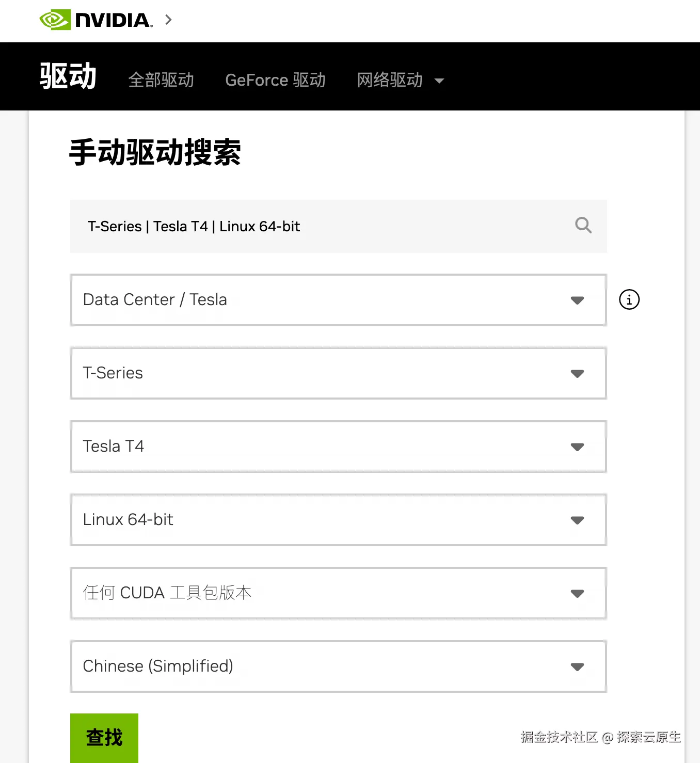Click the dropdown arrow on Tesla T4 field
This screenshot has width=700, height=763.
[x=577, y=447]
